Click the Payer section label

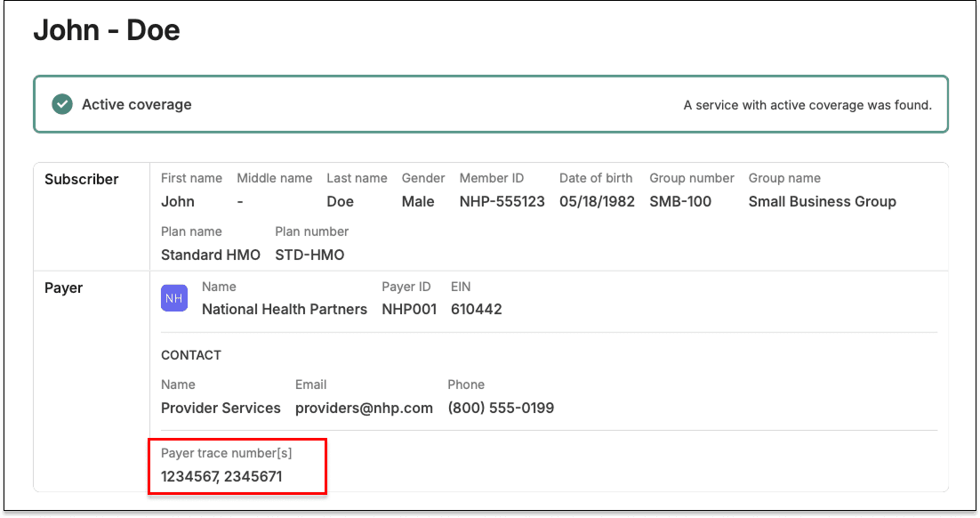[x=64, y=288]
